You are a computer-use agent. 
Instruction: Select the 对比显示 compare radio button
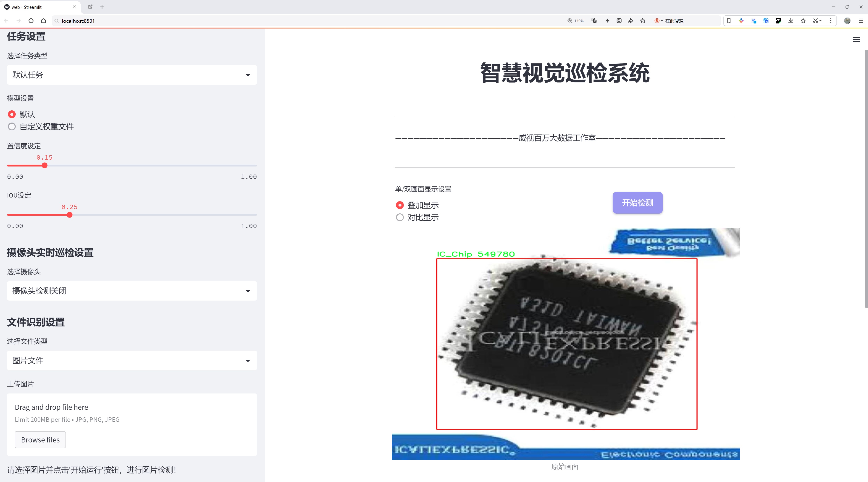tap(400, 217)
